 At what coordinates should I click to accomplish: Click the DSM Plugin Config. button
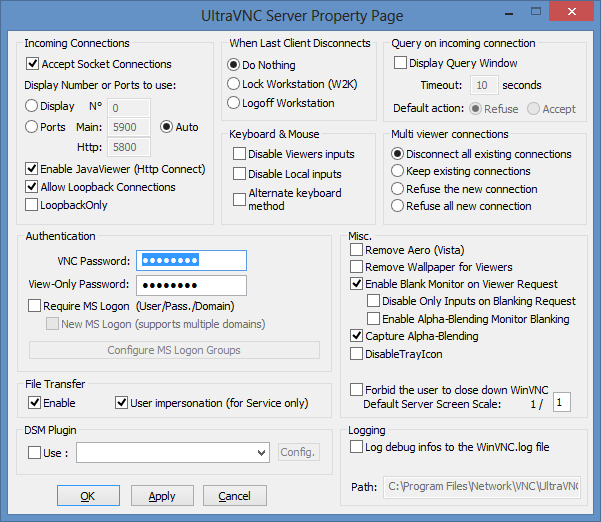[299, 452]
